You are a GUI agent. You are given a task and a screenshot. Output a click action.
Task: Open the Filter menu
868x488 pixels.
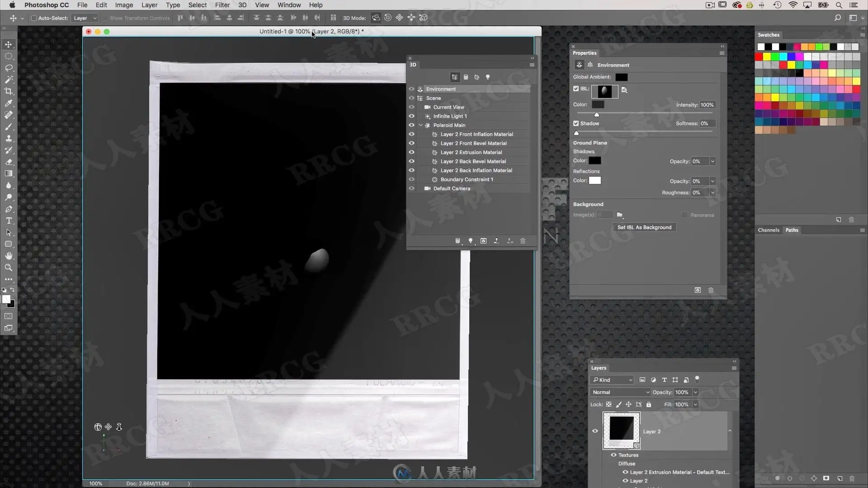[222, 5]
